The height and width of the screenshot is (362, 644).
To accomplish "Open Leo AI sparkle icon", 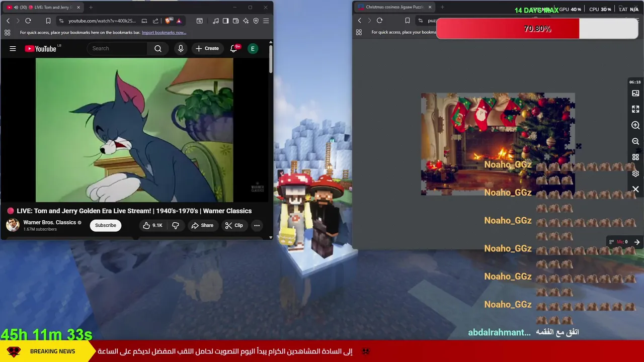I will point(246,21).
